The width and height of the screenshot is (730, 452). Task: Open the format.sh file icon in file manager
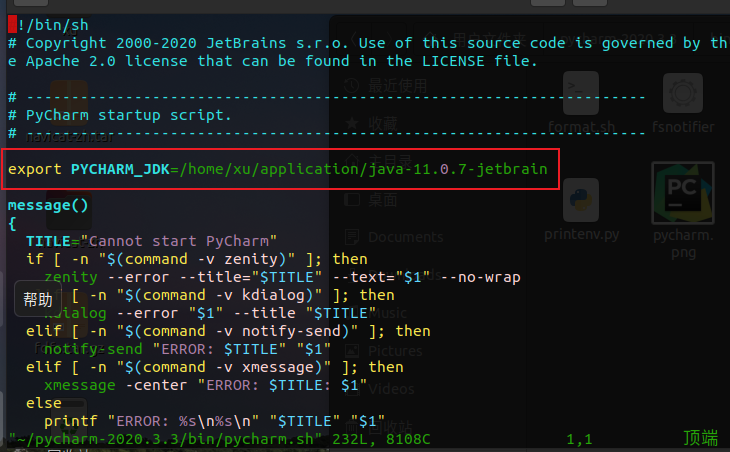point(581,93)
